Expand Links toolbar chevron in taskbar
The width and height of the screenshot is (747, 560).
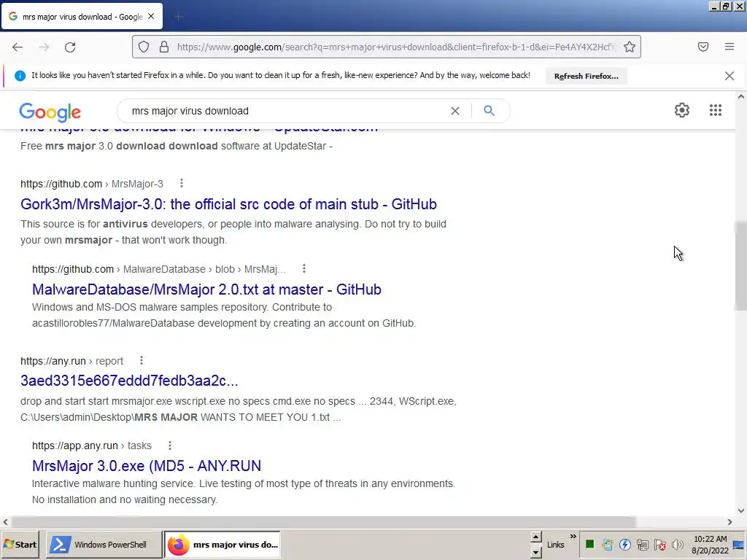pyautogui.click(x=573, y=537)
